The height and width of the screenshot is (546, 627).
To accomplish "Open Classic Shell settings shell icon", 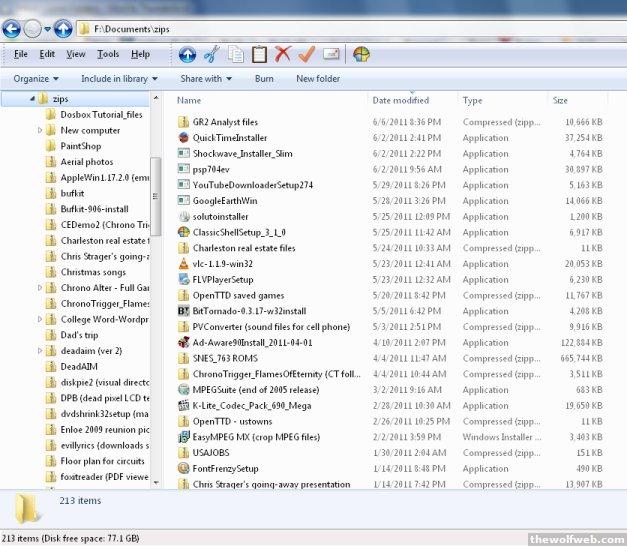I will (361, 54).
